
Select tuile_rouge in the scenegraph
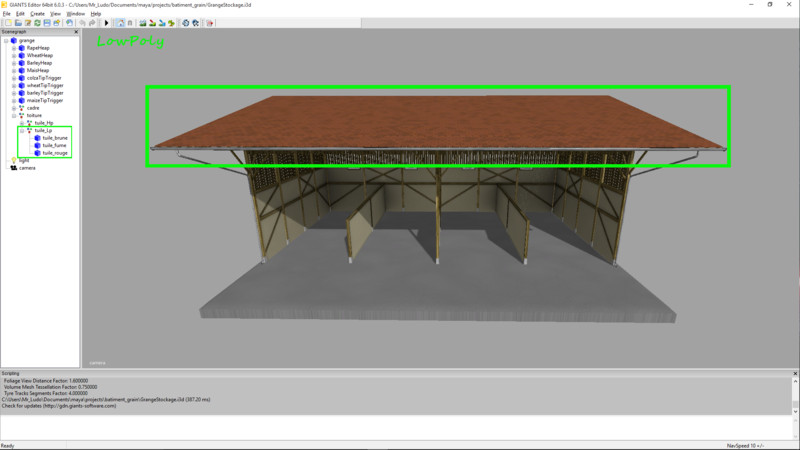pos(54,153)
